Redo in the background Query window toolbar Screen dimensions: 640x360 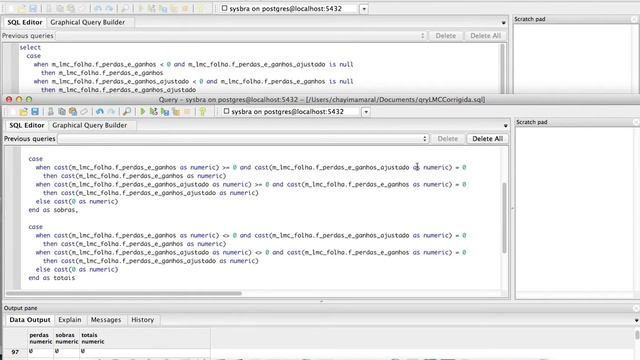click(x=109, y=8)
